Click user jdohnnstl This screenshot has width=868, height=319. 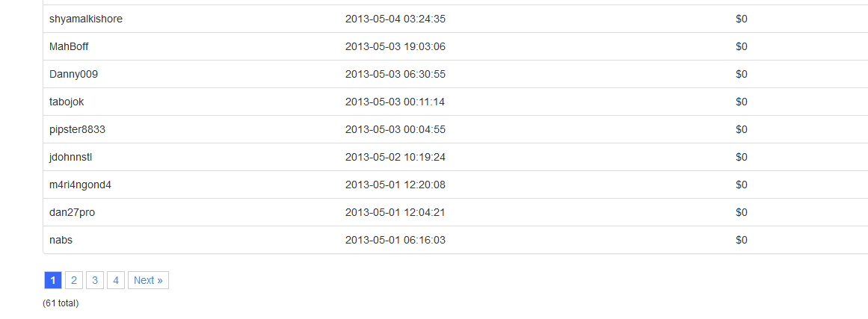tap(70, 157)
